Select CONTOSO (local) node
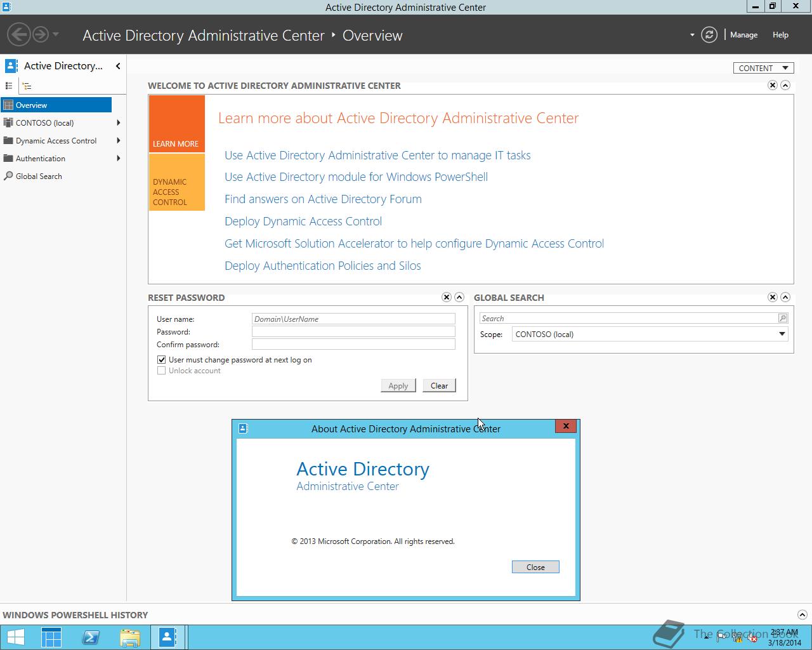812x650 pixels. 44,123
